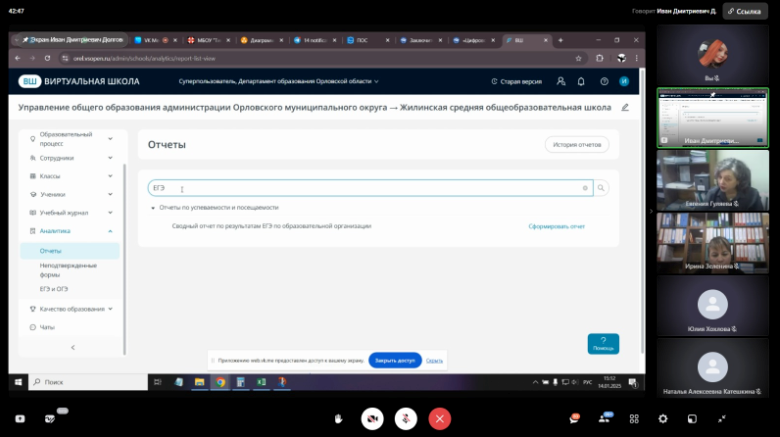This screenshot has width=780, height=437.
Task: Click the Сформировать отчет link
Action: pos(556,226)
